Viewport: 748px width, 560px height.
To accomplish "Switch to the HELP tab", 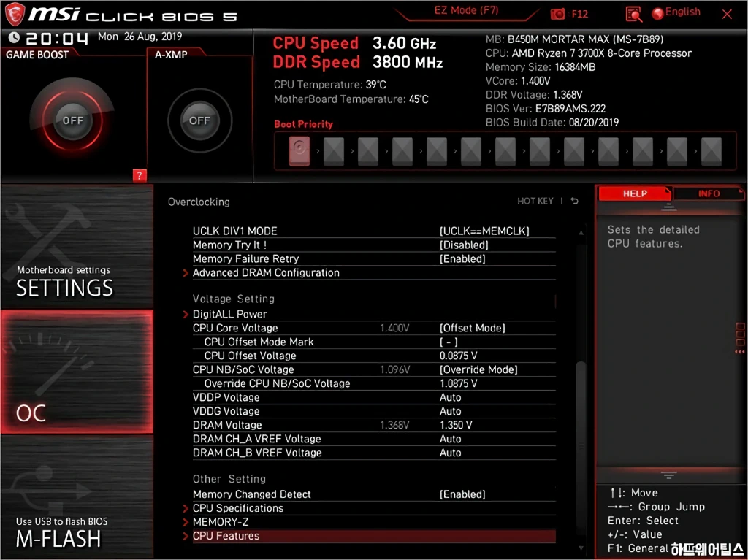I will pyautogui.click(x=635, y=193).
